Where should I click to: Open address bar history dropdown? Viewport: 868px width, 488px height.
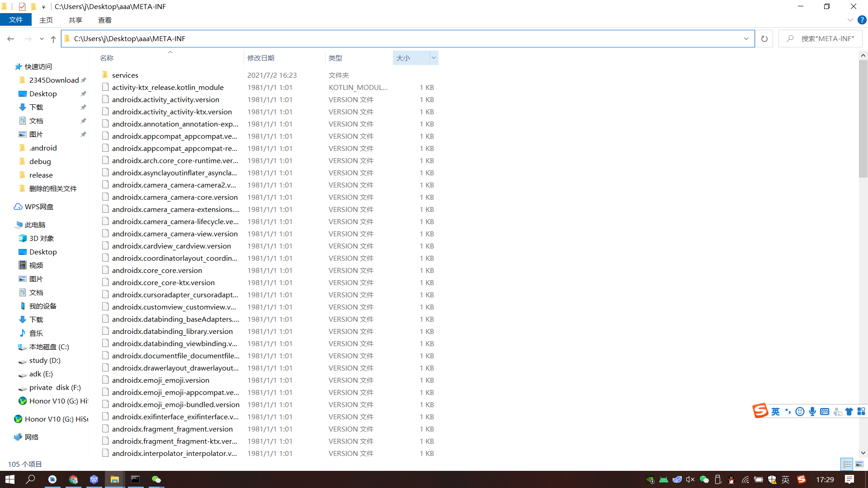[x=746, y=39]
